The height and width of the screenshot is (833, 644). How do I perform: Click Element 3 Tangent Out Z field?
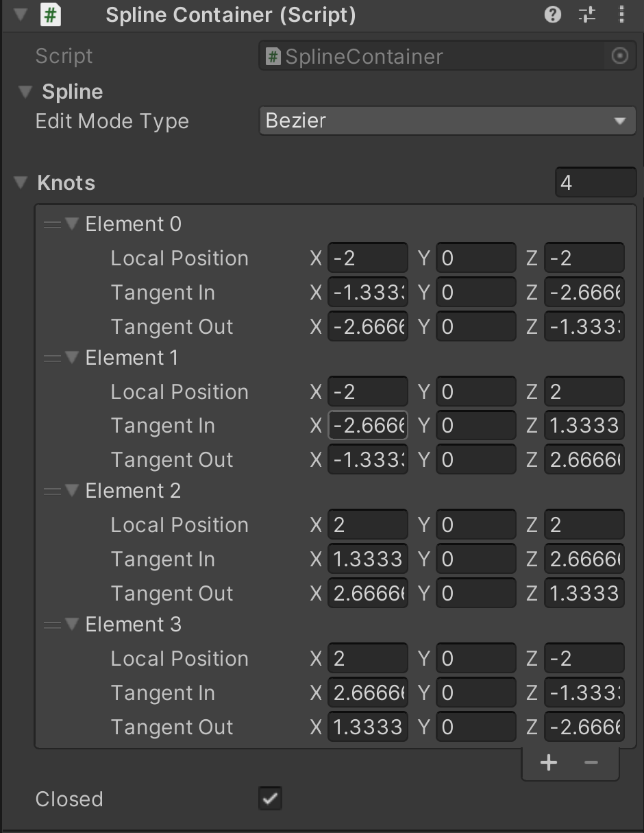(x=584, y=727)
